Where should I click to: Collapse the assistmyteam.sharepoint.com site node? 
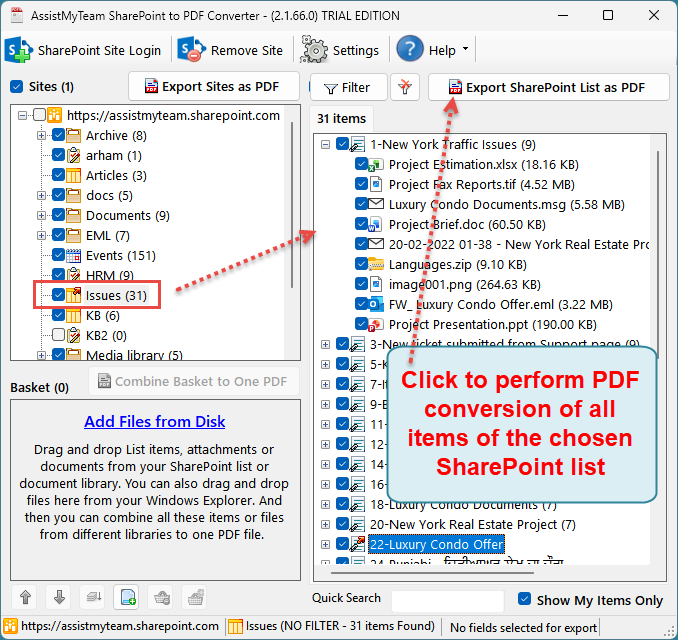[22, 115]
